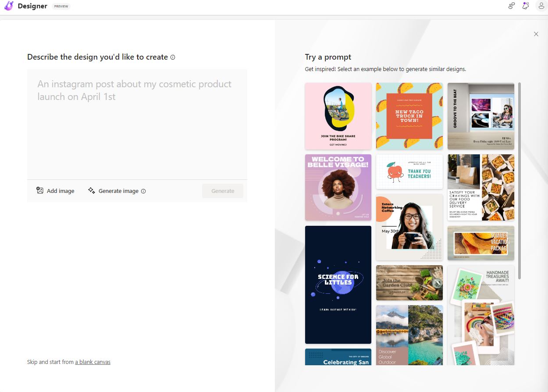The image size is (548, 392).
Task: Click the examples gallery scrollbar
Action: click(520, 181)
